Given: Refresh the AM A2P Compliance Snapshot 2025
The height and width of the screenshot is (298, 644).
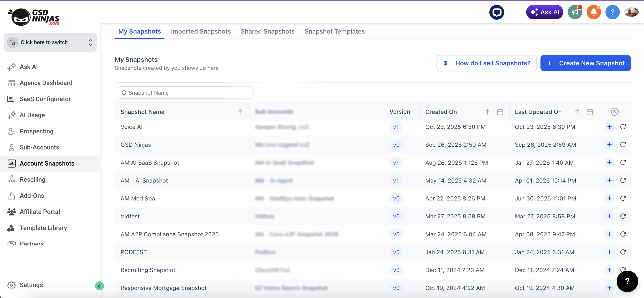Looking at the screenshot, I should [x=623, y=234].
